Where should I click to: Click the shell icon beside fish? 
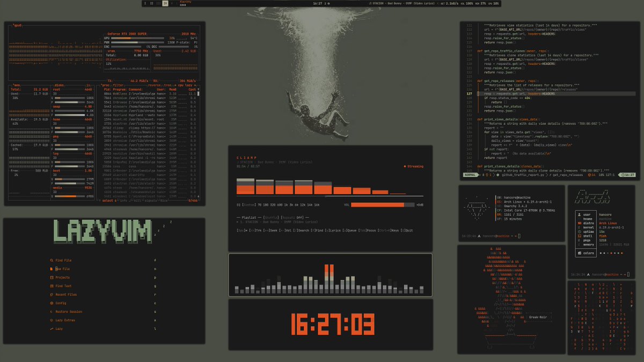coord(579,235)
